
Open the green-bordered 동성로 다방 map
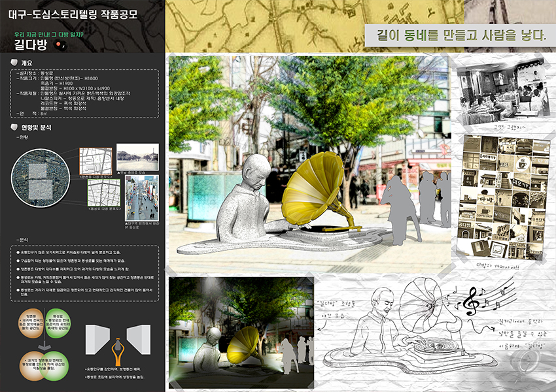click(x=104, y=193)
